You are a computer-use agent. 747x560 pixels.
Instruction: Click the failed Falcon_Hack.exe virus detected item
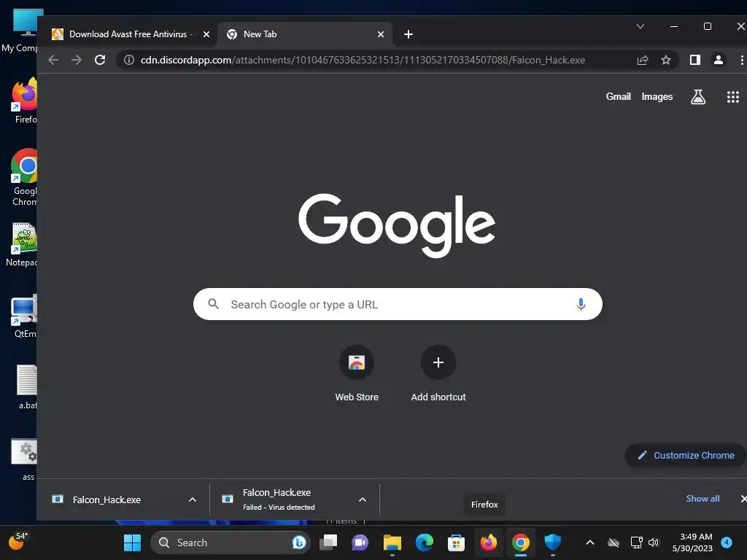pyautogui.click(x=279, y=499)
